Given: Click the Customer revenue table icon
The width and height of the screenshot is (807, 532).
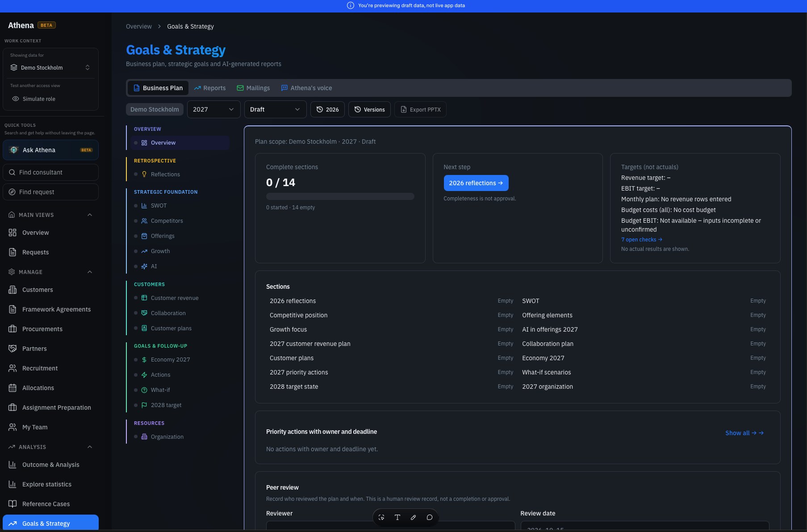Looking at the screenshot, I should (x=144, y=298).
